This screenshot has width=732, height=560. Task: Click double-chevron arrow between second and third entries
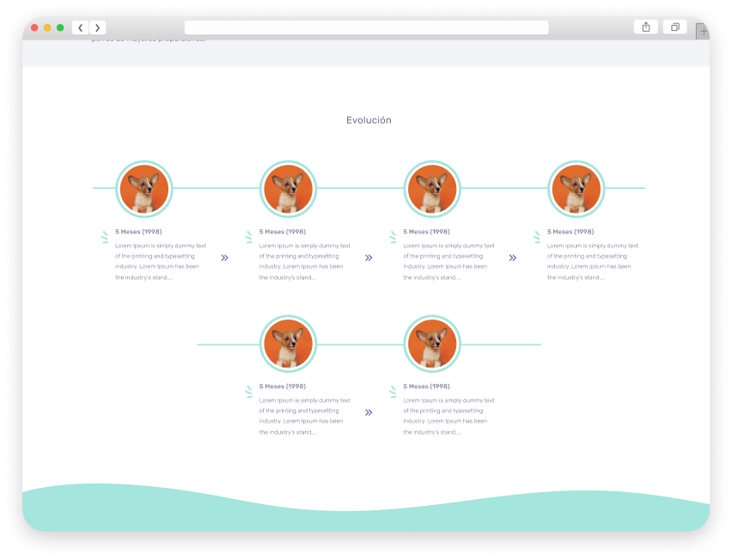pos(369,257)
